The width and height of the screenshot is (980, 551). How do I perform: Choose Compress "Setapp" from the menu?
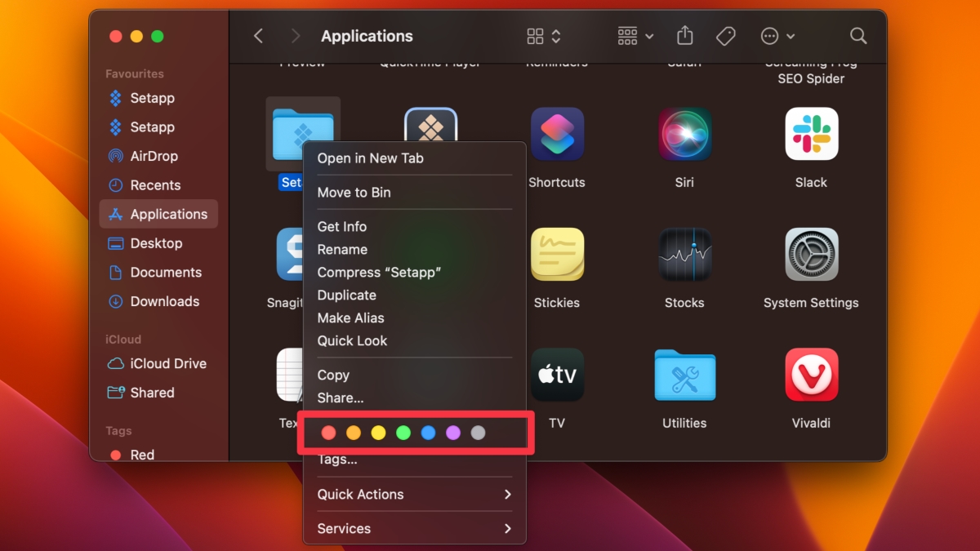[380, 272]
